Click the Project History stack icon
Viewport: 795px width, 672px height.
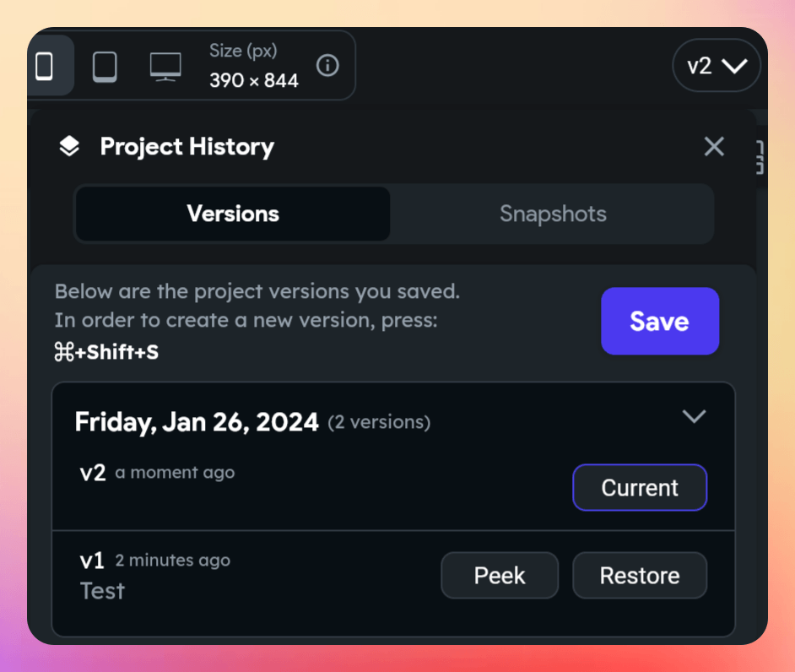pos(68,146)
